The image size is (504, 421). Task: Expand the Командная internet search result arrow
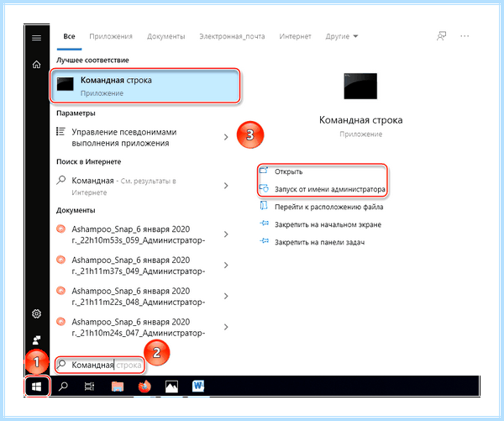point(226,186)
